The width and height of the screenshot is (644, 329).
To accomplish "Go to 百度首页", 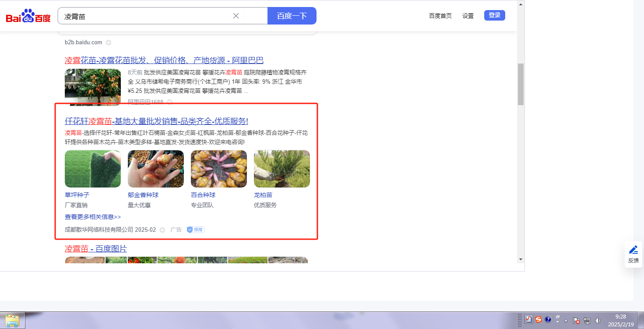I will point(440,16).
